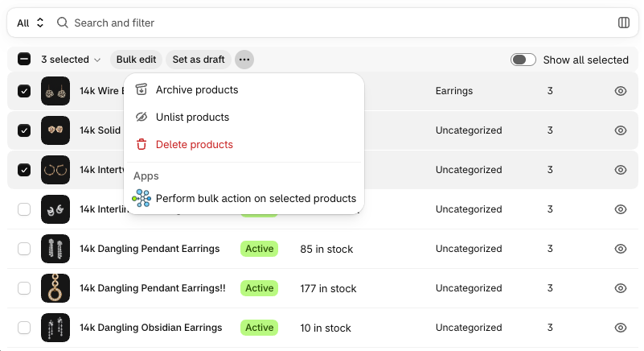This screenshot has height=351, width=644.
Task: Preview 85 in stock Dangling Pendant Earrings
Action: tap(620, 249)
